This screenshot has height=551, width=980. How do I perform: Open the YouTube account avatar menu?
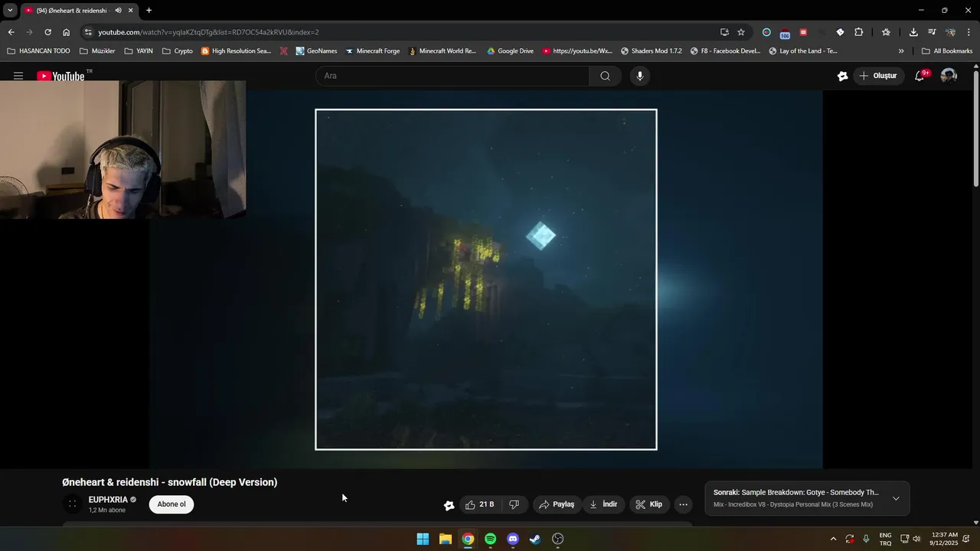(949, 76)
